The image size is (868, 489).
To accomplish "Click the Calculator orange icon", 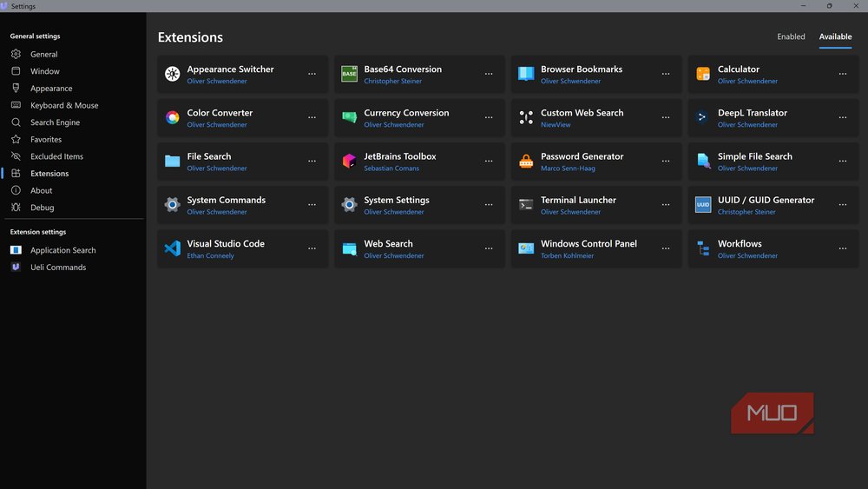I will point(703,74).
